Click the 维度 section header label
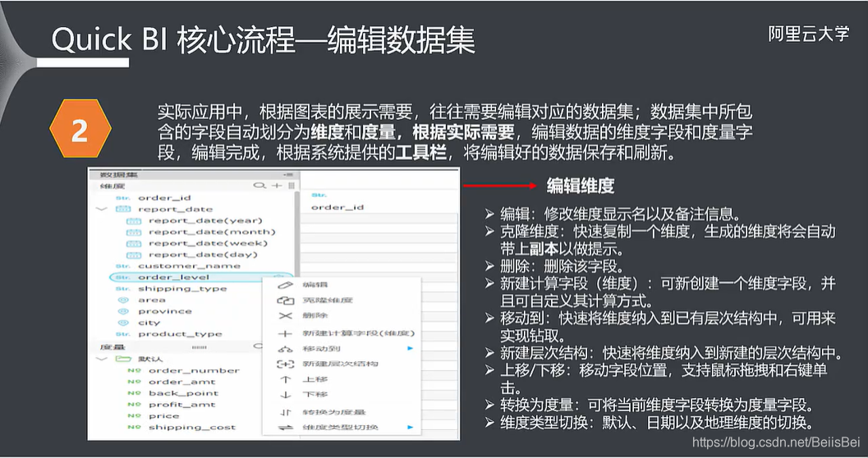This screenshot has height=458, width=868. [113, 185]
